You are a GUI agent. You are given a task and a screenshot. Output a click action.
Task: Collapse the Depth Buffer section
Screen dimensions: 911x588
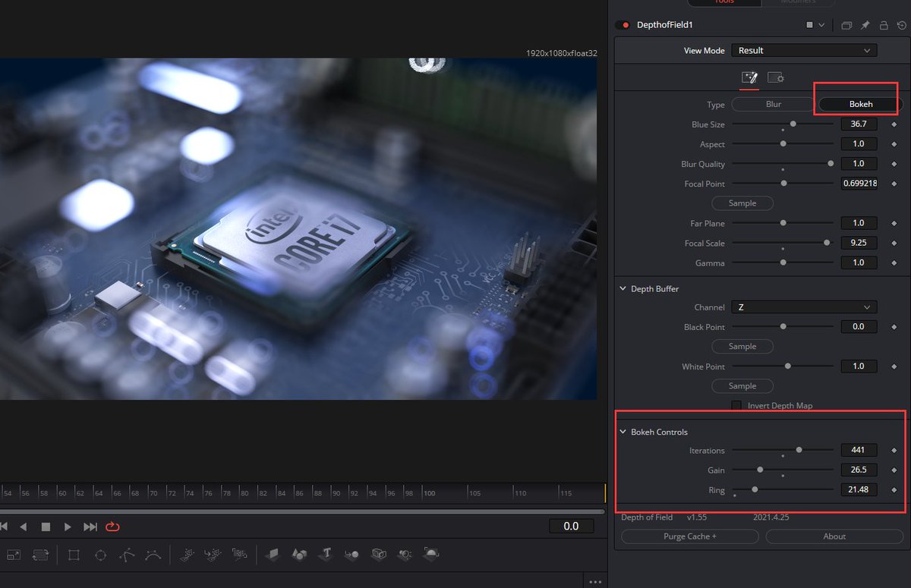coord(623,289)
